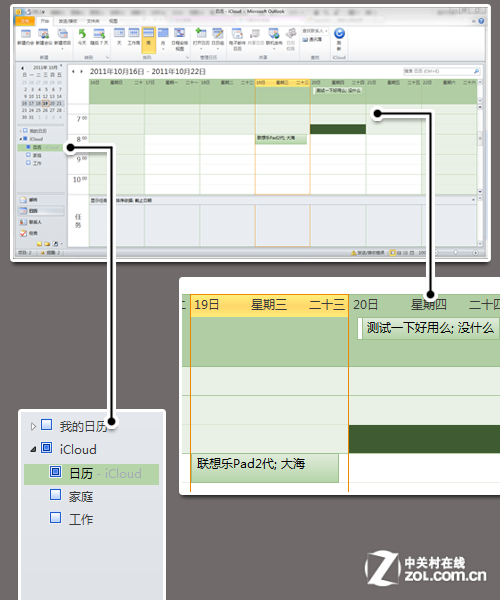
Task: Tick 我的日历 checkbox in the Outlook sidebar
Action: tap(25, 131)
